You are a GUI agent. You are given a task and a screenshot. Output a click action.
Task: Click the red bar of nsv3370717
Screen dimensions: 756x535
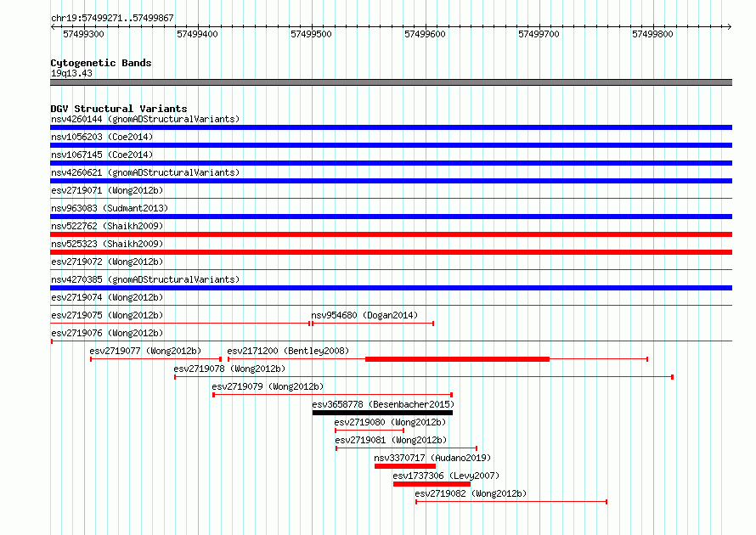click(405, 466)
